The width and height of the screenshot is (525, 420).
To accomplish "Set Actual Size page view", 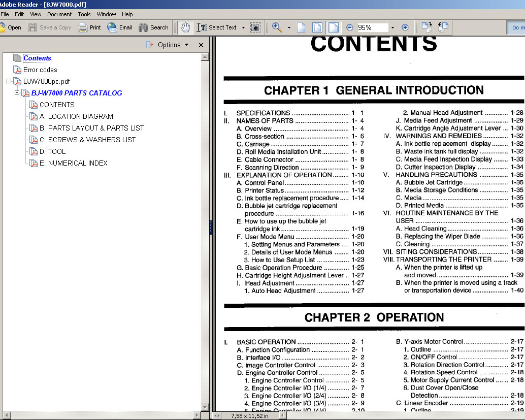I will point(301,27).
